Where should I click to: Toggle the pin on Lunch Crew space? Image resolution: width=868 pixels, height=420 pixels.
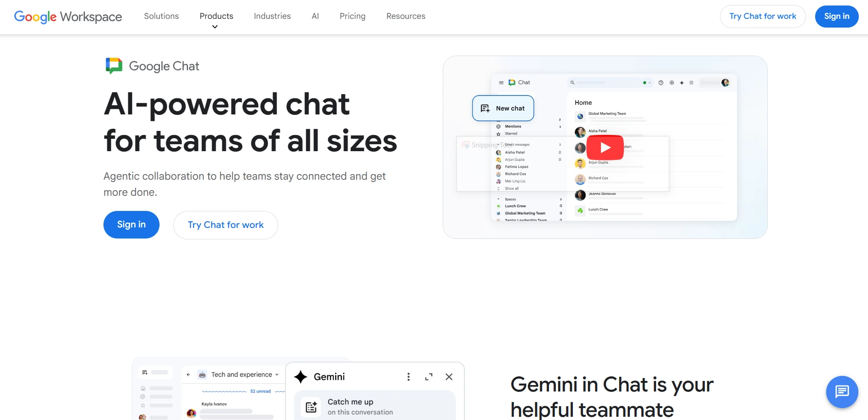point(560,206)
